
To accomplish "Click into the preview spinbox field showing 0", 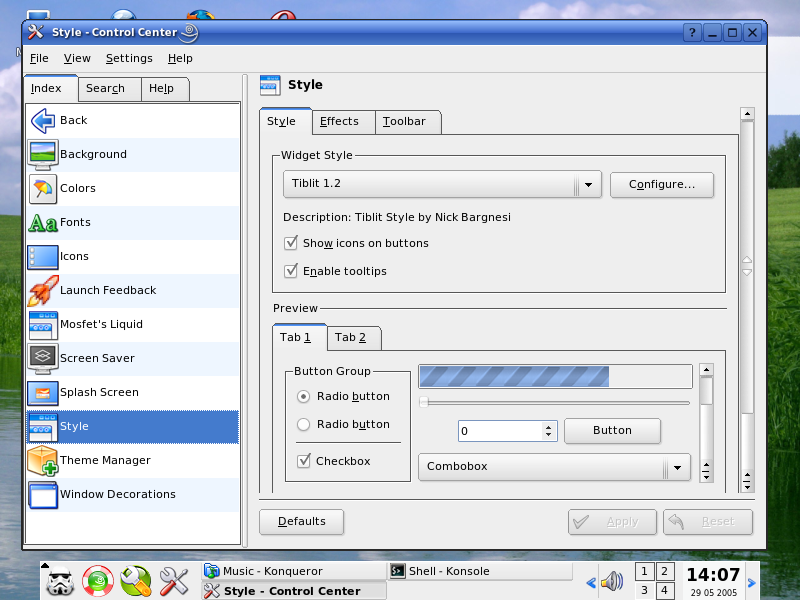I will coord(500,431).
